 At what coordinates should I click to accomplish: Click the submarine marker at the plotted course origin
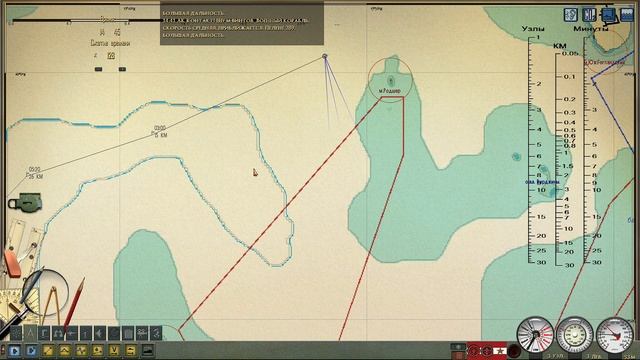[325, 57]
